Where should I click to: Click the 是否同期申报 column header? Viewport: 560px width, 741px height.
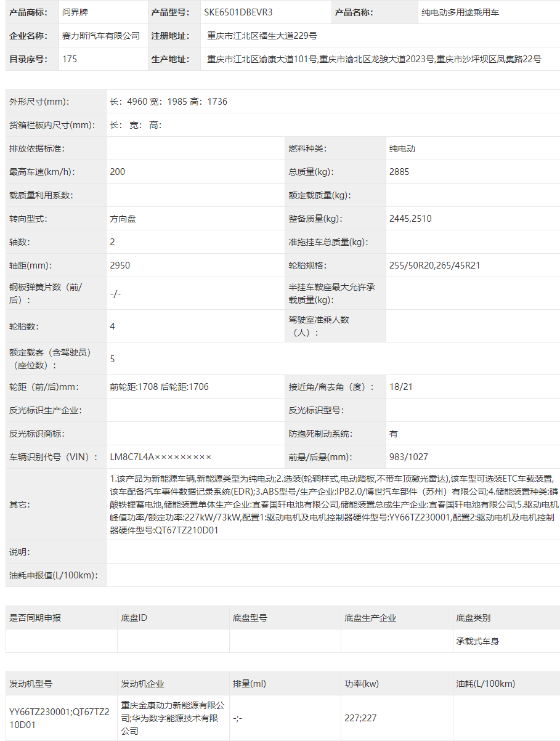(35, 618)
